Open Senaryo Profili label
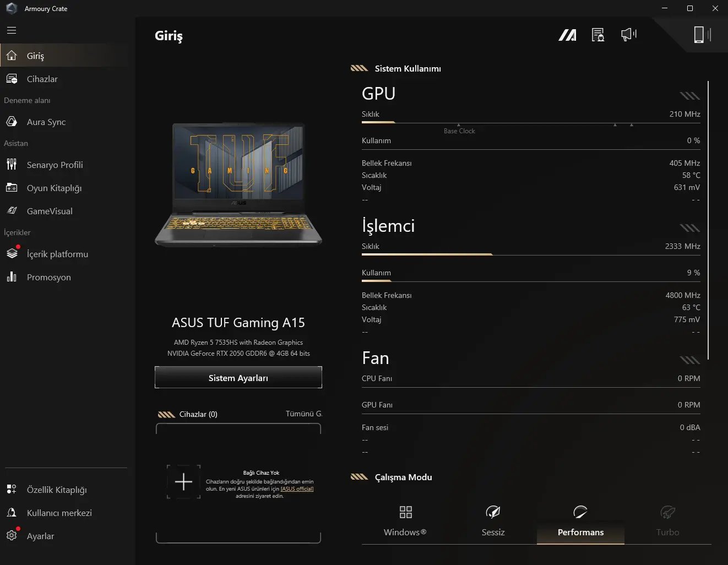 click(55, 165)
